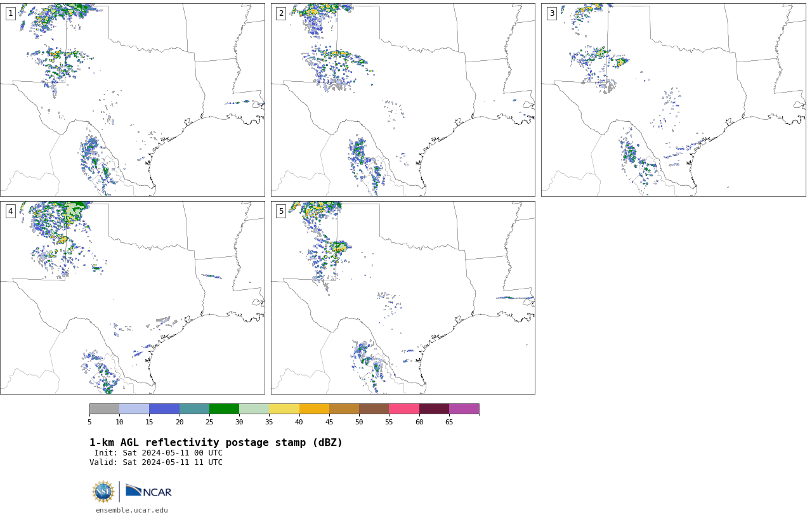Click the light blue 10-15 dBZ swatch
812x517 pixels.
point(134,409)
